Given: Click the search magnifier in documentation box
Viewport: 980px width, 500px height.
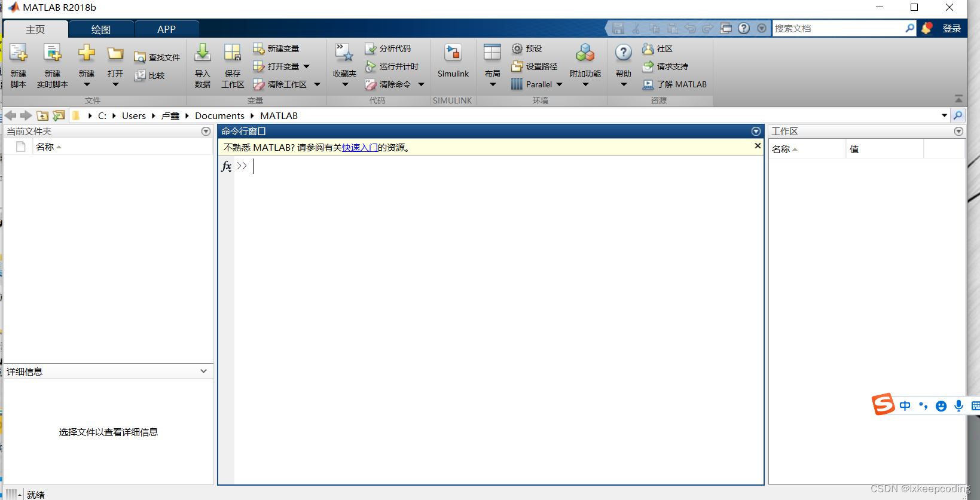Looking at the screenshot, I should pyautogui.click(x=909, y=28).
